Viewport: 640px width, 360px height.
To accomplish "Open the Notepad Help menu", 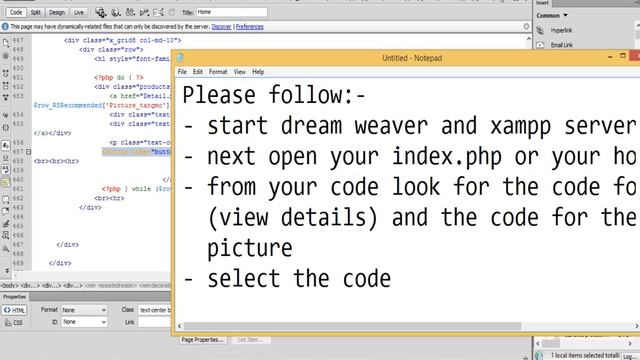I will tap(258, 72).
